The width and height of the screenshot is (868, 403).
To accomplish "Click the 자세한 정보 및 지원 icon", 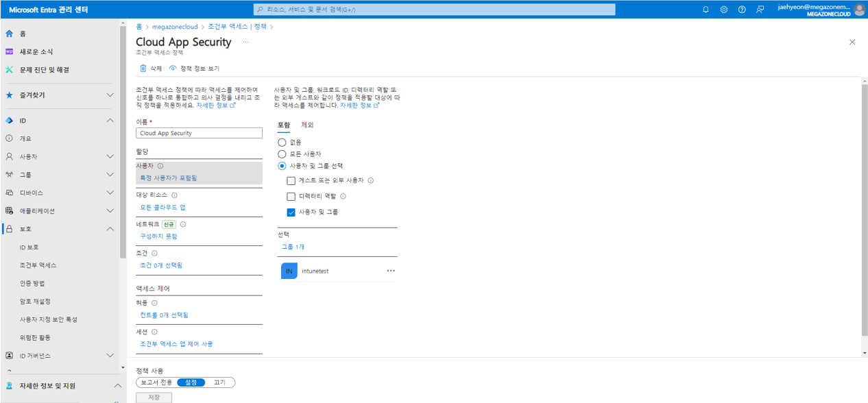I will tap(9, 386).
